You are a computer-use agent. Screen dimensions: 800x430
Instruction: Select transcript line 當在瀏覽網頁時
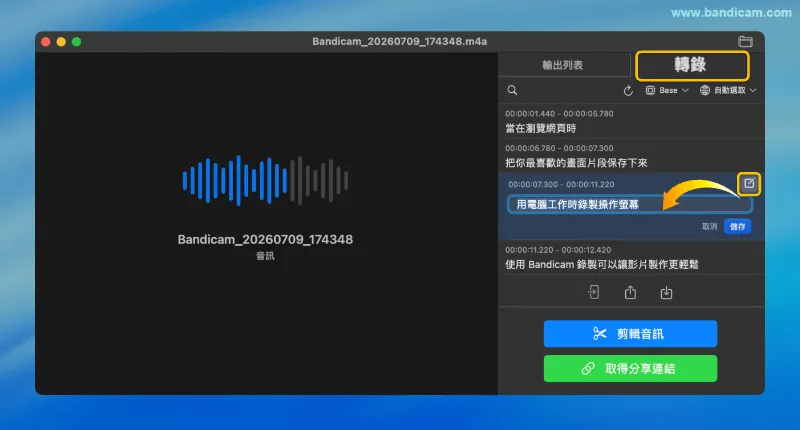pos(540,128)
